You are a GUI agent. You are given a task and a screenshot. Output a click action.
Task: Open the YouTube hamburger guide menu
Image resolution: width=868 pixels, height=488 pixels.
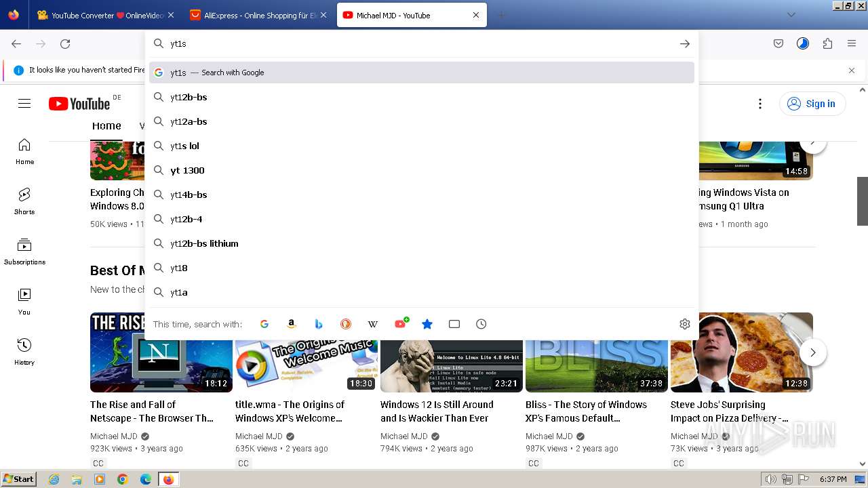click(24, 104)
